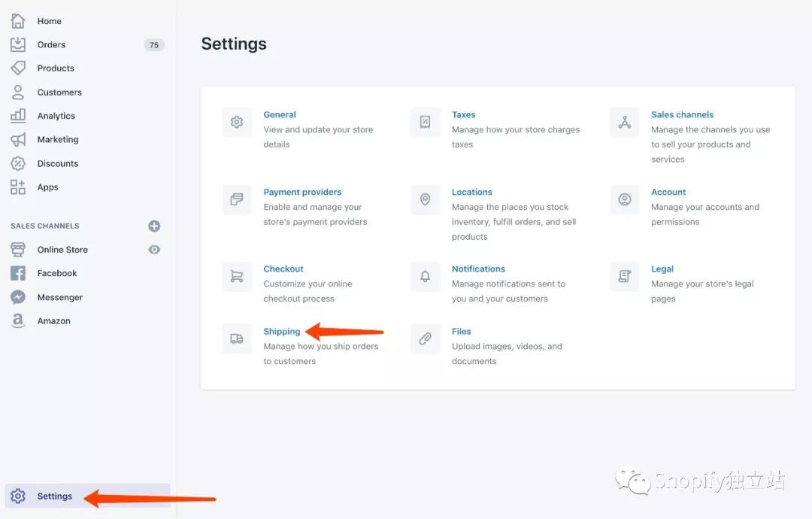Screen dimensions: 812x519
Task: Open Orders in the sidebar
Action: pyautogui.click(x=51, y=45)
